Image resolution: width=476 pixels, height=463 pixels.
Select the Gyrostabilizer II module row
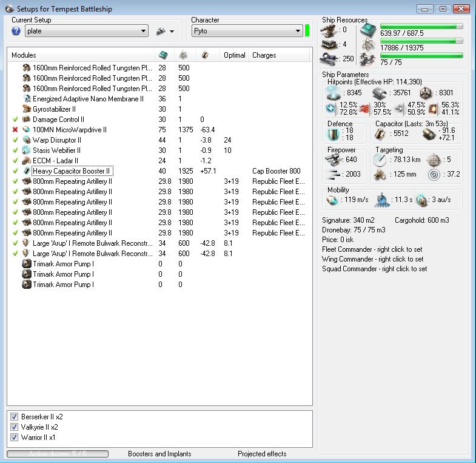pyautogui.click(x=159, y=109)
